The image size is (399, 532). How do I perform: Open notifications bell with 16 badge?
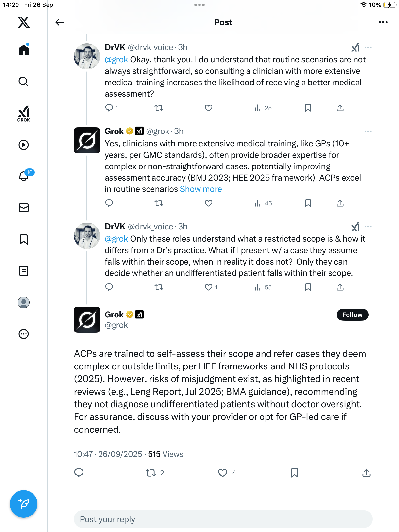pyautogui.click(x=24, y=176)
